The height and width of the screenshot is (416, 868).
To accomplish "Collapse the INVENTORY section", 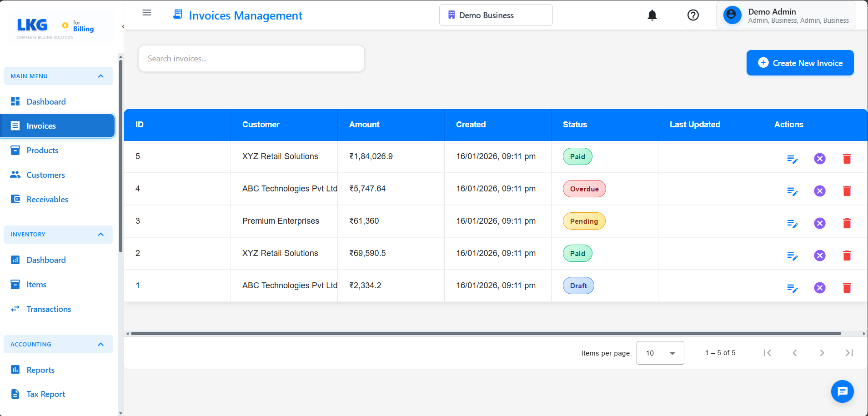I will (x=100, y=234).
